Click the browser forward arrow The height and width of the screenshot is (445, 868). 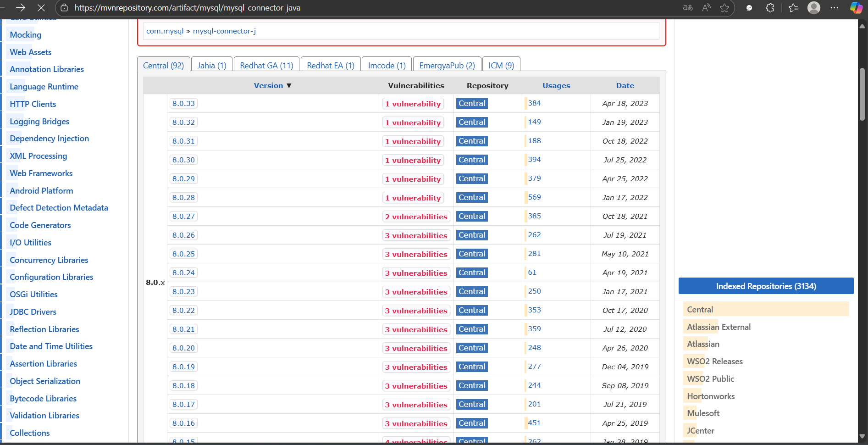click(x=21, y=8)
